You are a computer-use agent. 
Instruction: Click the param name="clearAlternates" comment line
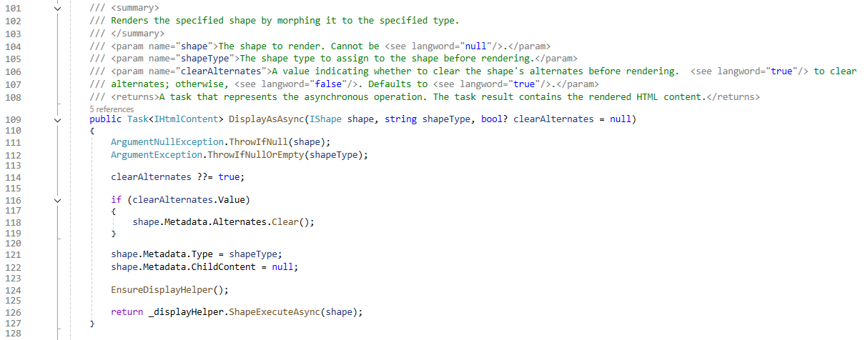(473, 71)
